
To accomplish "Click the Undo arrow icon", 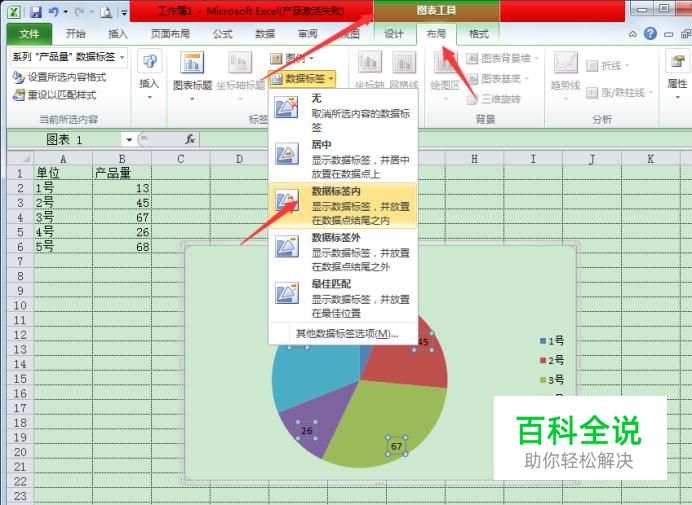I will click(x=54, y=11).
